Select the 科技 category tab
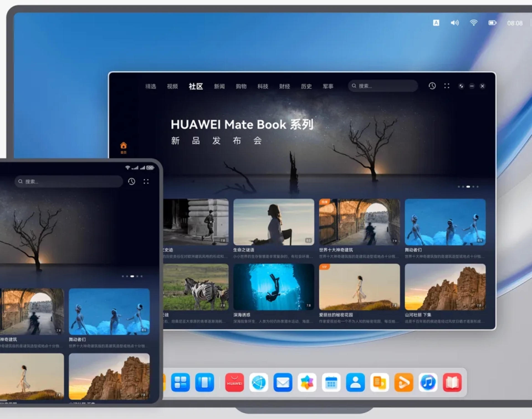 [263, 86]
